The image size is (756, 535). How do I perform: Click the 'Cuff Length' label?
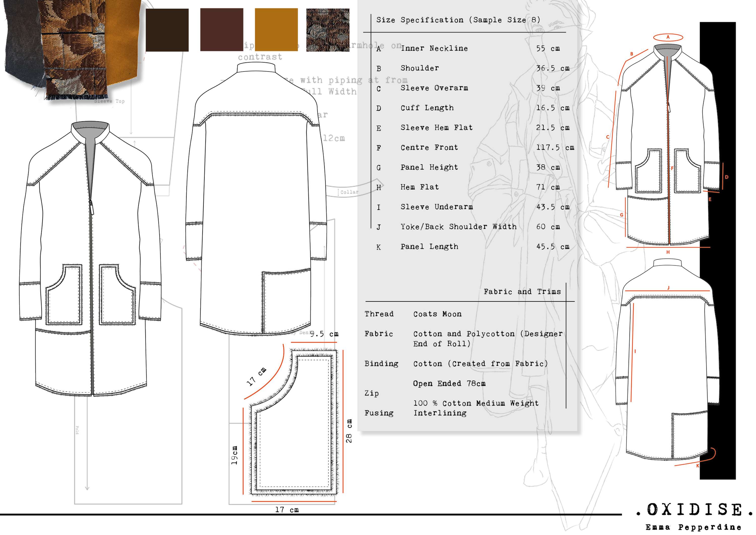coord(427,108)
